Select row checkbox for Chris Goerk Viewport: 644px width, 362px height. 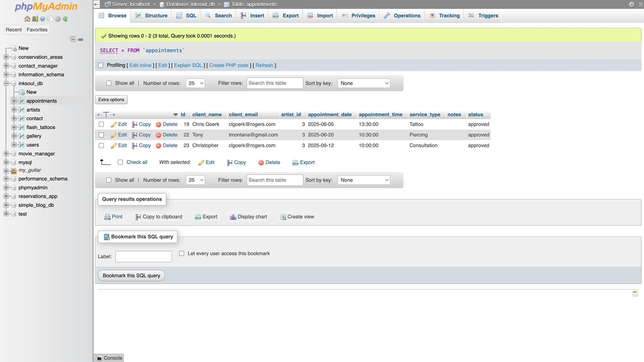[101, 124]
